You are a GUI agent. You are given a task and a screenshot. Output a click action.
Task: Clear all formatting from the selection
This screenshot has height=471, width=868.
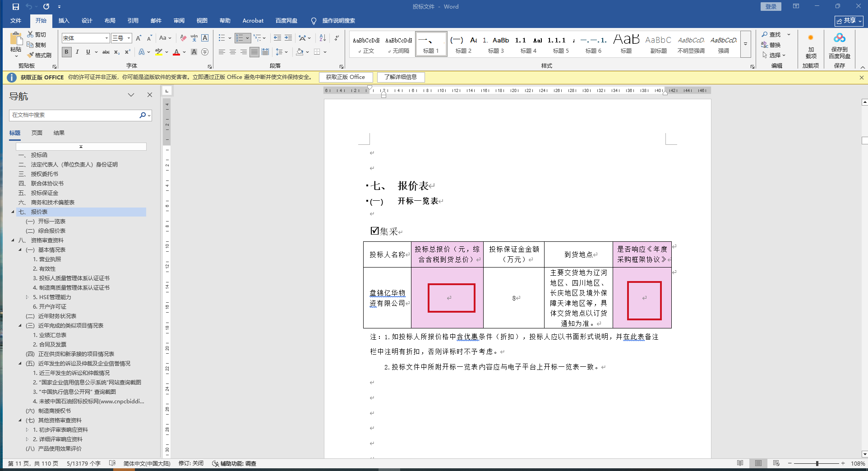[x=183, y=38]
